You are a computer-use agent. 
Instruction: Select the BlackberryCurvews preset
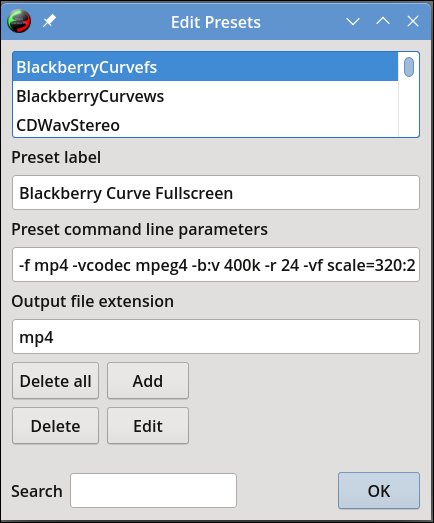click(205, 96)
